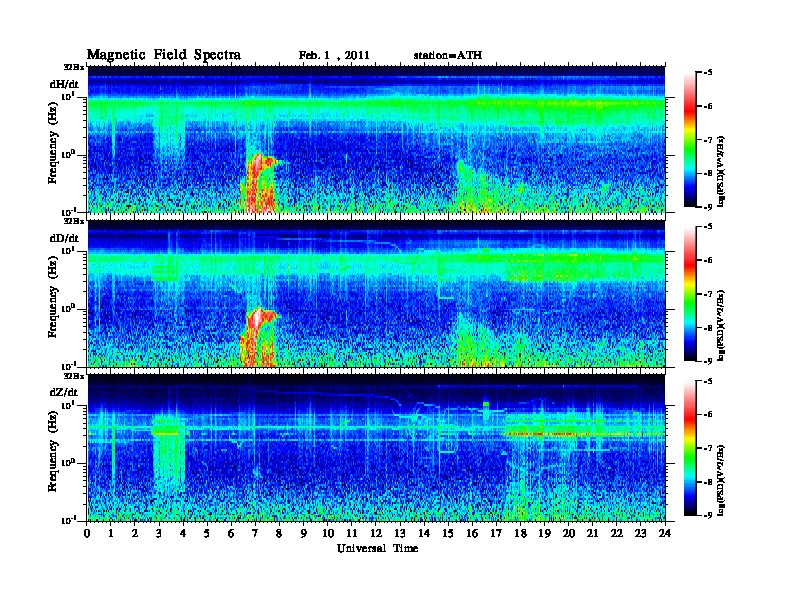792x612 pixels.
Task: Click the "5" Universal Time tick label
Action: pyautogui.click(x=208, y=534)
